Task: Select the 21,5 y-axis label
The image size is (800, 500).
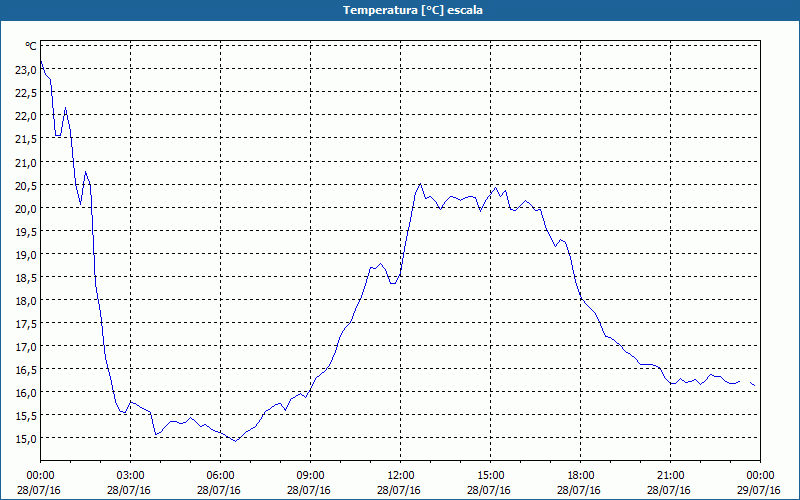Action: (x=26, y=139)
